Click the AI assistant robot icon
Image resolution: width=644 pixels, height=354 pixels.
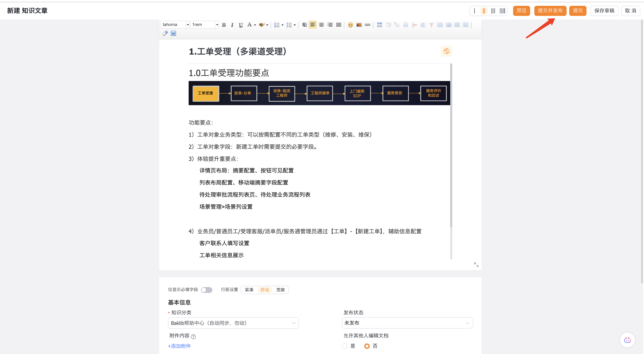click(627, 340)
